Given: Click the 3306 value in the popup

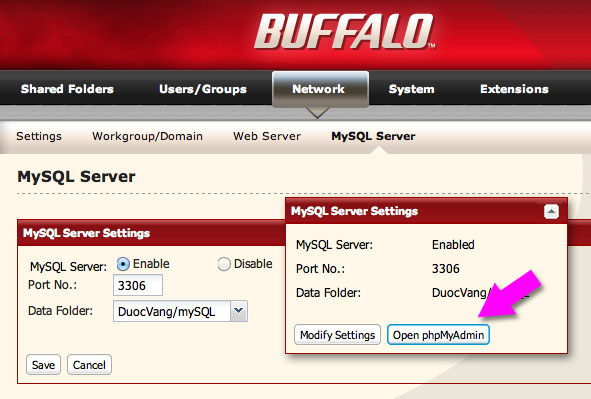Looking at the screenshot, I should coord(446,269).
